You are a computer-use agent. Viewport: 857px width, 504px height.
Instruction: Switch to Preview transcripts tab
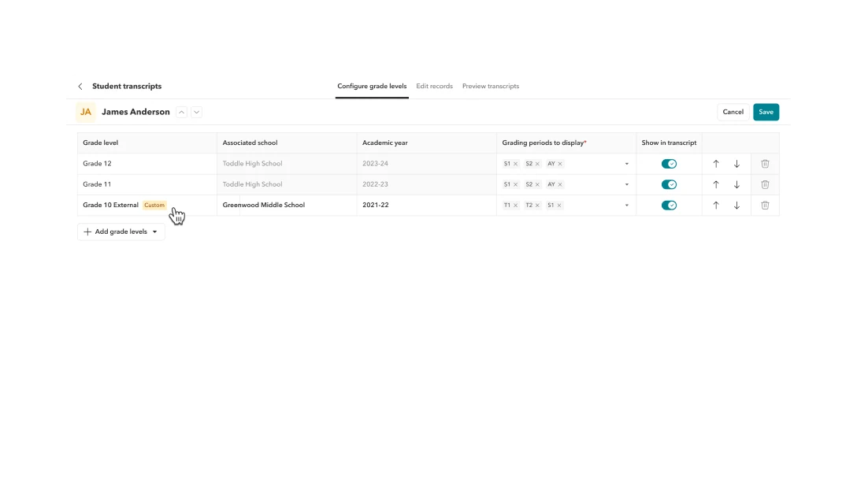coord(490,87)
